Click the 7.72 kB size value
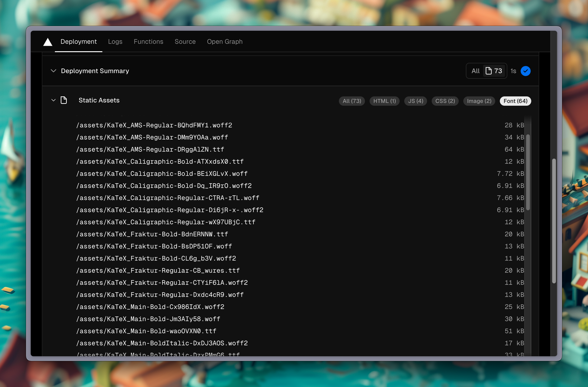The width and height of the screenshot is (588, 387). click(x=510, y=174)
